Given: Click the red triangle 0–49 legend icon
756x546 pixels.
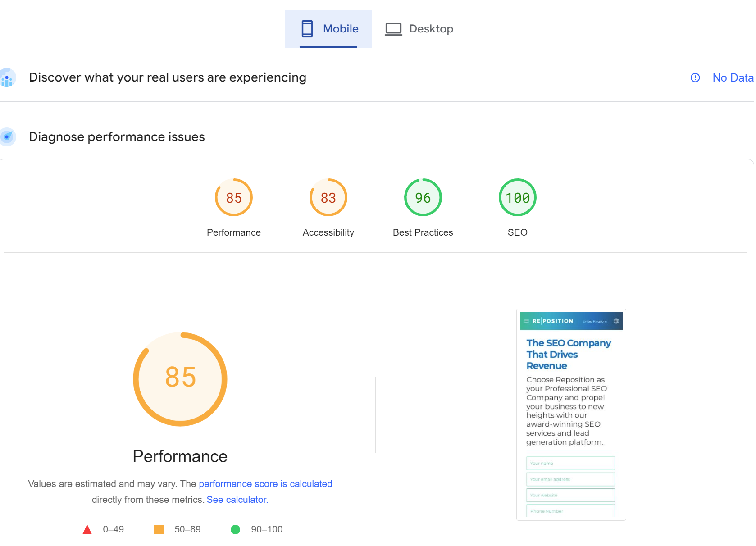Looking at the screenshot, I should click(87, 529).
